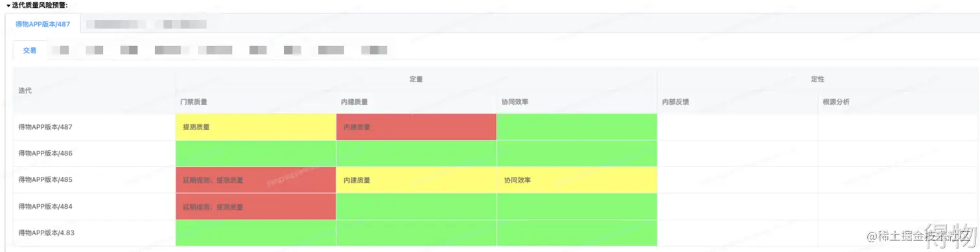The image size is (980, 252).
Task: Select the 得物APP版本/485 row label
Action: pyautogui.click(x=45, y=179)
